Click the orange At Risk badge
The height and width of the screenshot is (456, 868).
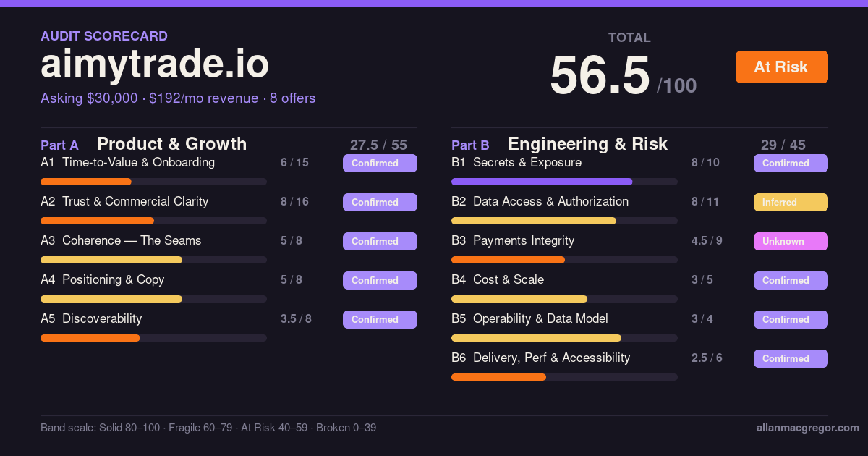pyautogui.click(x=781, y=67)
